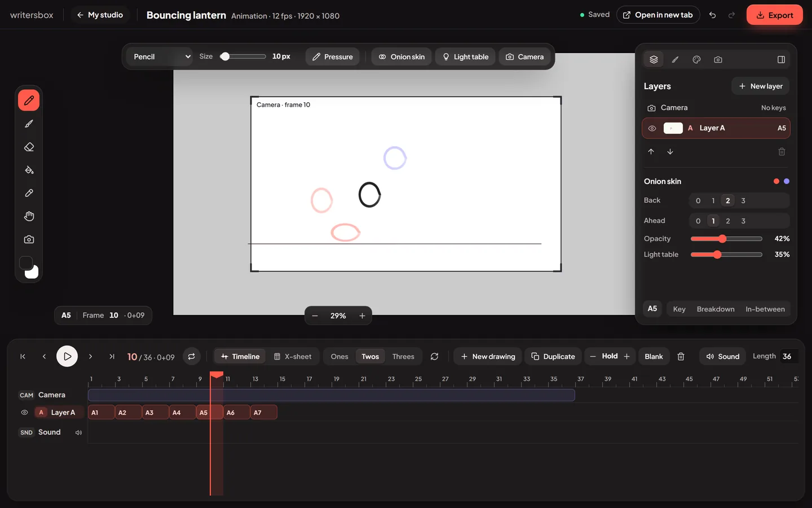Set timing to Threes

[403, 356]
